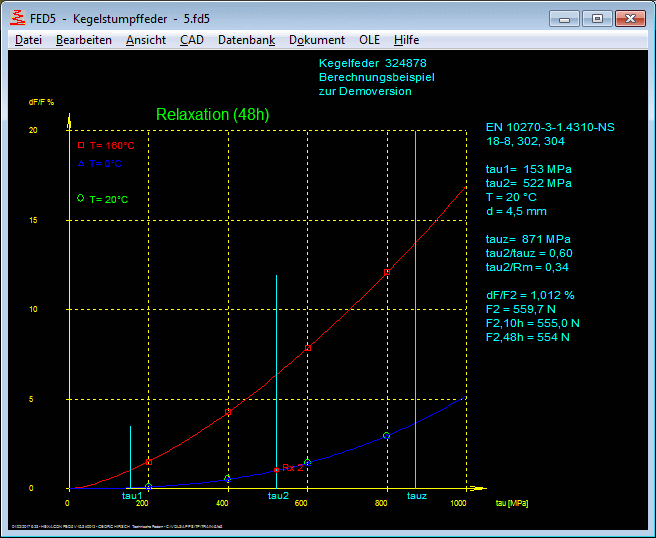Image resolution: width=656 pixels, height=538 pixels.
Task: Click the FED5 spring app icon
Action: 18,18
